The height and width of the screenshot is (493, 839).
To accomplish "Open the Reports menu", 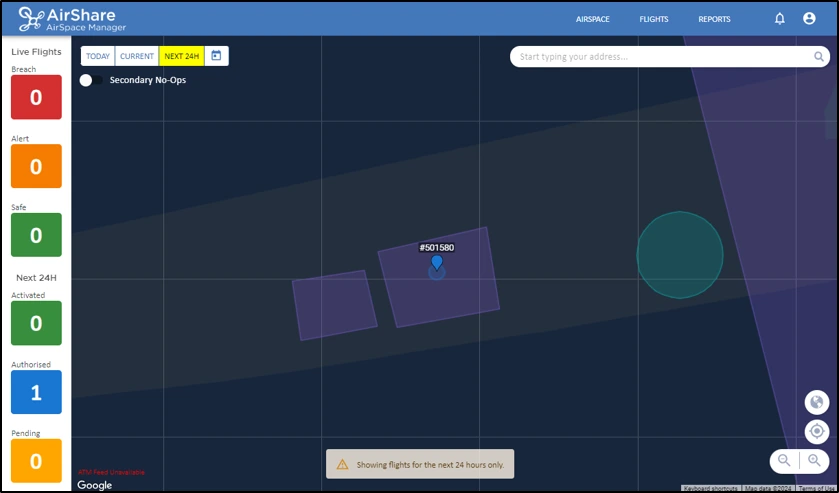I will 714,19.
